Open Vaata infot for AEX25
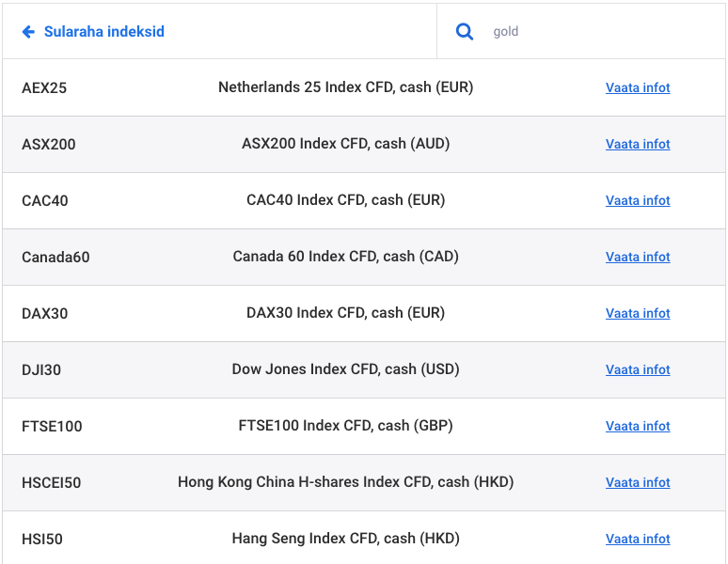This screenshot has width=728, height=564. (638, 87)
